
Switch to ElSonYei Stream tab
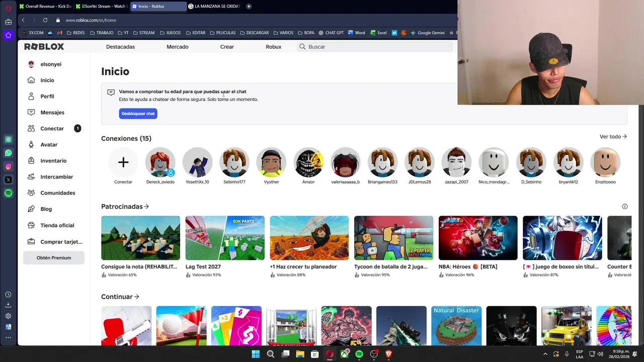[x=102, y=6]
